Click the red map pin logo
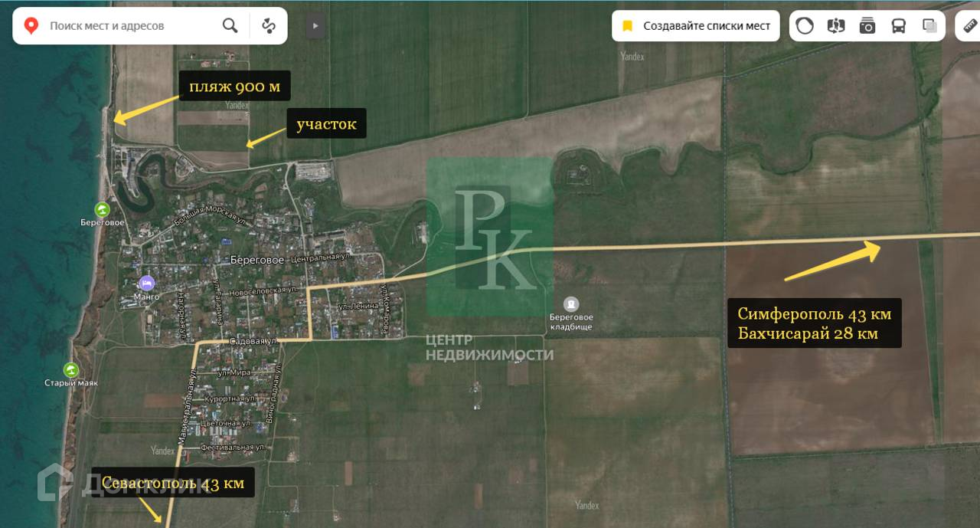Screen dimensions: 980x528 pos(31,26)
